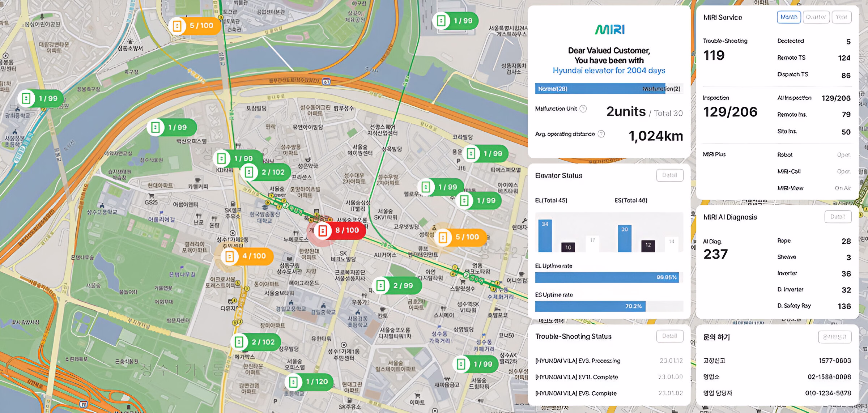Switch MIRI Service to Month view
Image resolution: width=868 pixels, height=413 pixels.
tap(788, 17)
